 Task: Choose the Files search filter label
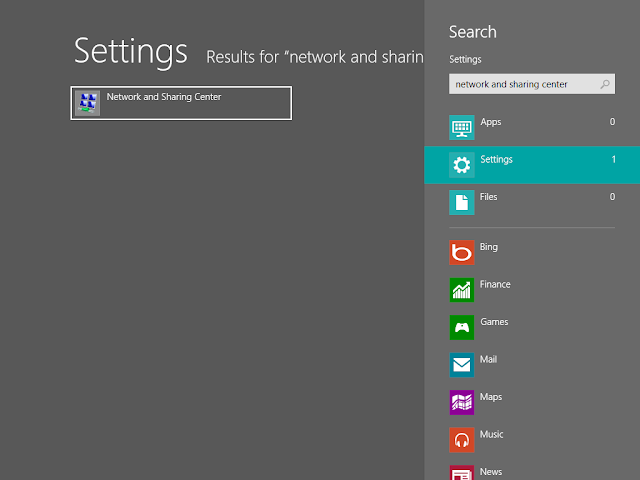pyautogui.click(x=489, y=197)
